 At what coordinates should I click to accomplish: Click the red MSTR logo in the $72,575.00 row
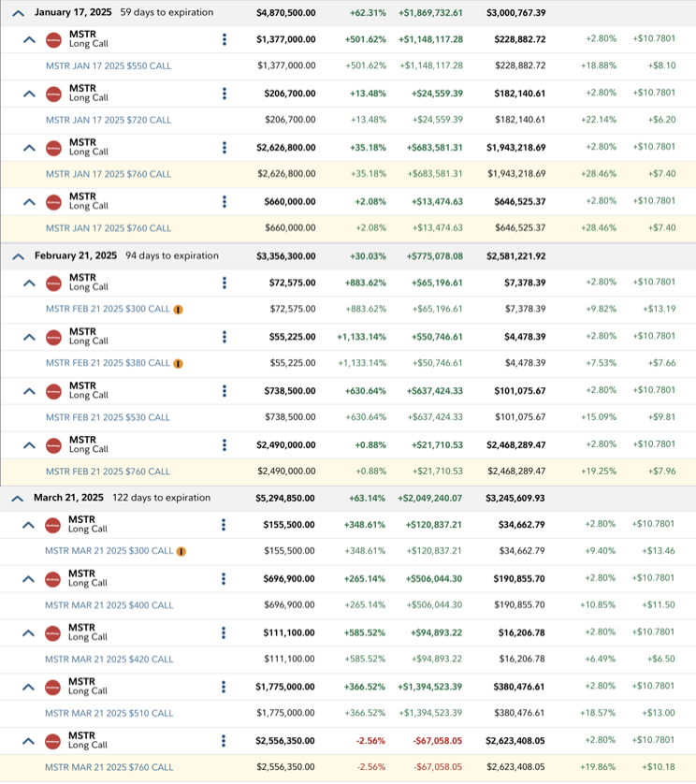tap(53, 283)
